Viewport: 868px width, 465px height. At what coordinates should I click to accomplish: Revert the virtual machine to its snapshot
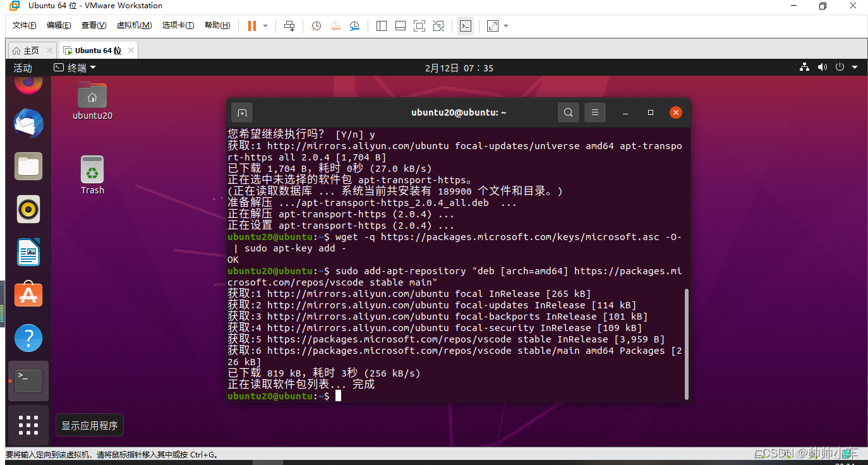335,26
